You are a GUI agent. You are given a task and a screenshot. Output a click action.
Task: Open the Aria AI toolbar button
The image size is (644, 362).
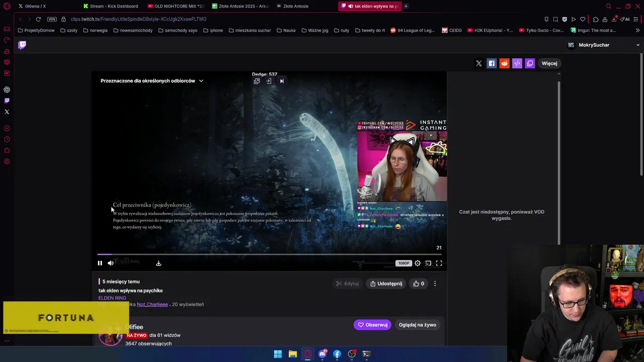tap(625, 19)
